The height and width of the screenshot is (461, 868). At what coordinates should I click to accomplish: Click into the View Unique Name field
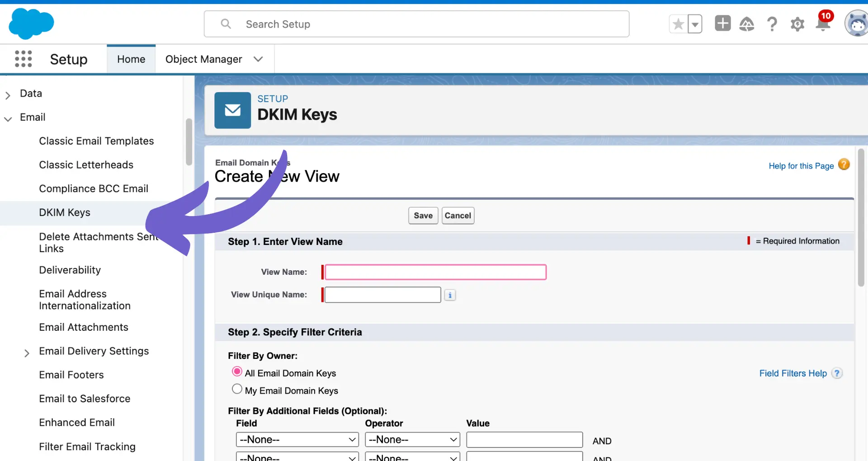[383, 295]
